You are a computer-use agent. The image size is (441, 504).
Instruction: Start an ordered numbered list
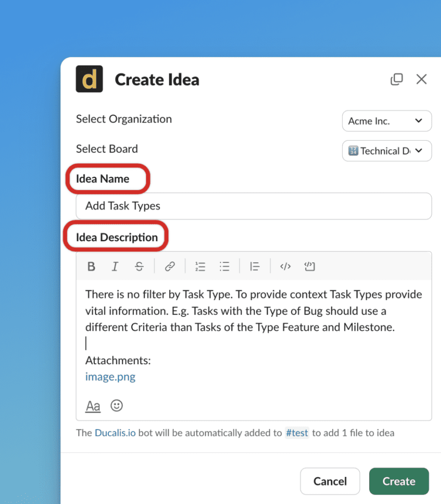click(x=200, y=266)
